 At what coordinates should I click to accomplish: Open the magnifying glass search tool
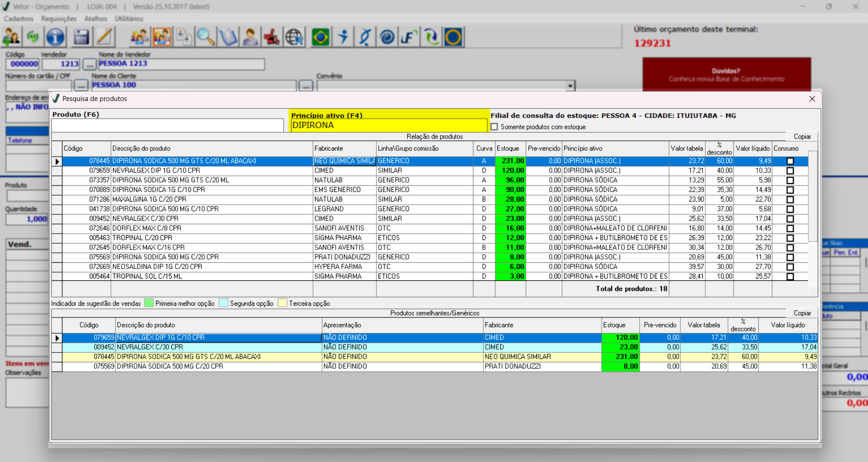(206, 37)
